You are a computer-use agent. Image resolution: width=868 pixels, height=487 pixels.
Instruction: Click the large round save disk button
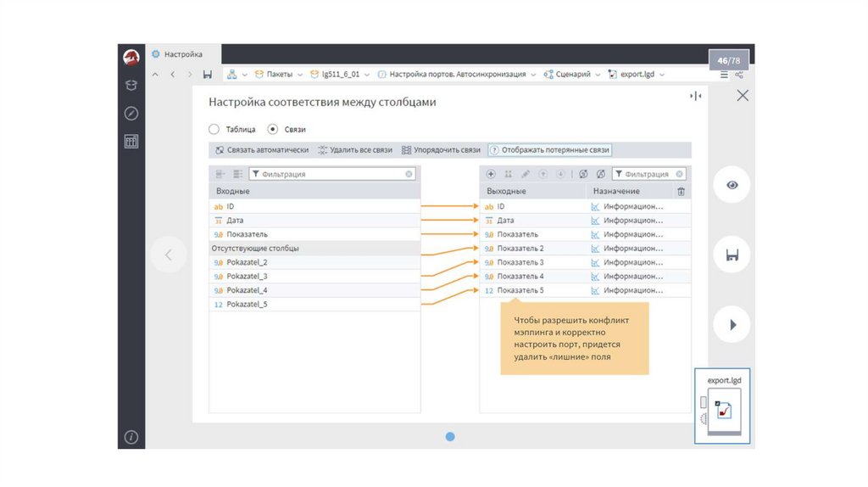732,255
